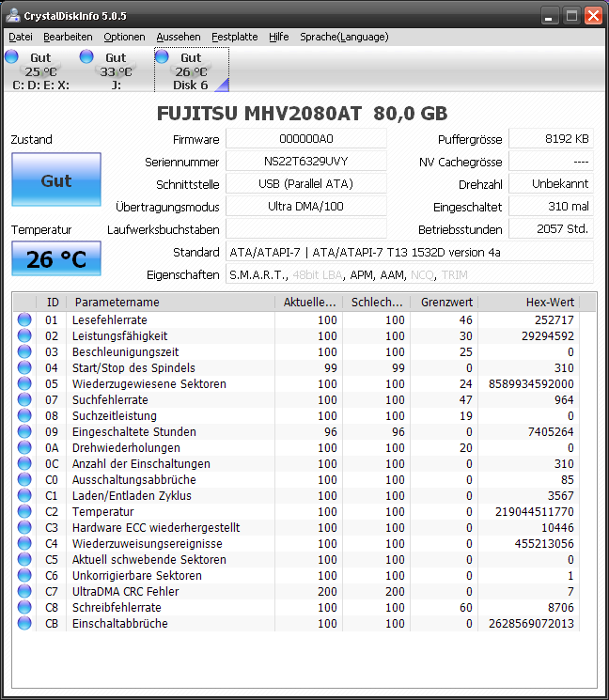
Task: Open the Aussehen menu
Action: pos(179,37)
